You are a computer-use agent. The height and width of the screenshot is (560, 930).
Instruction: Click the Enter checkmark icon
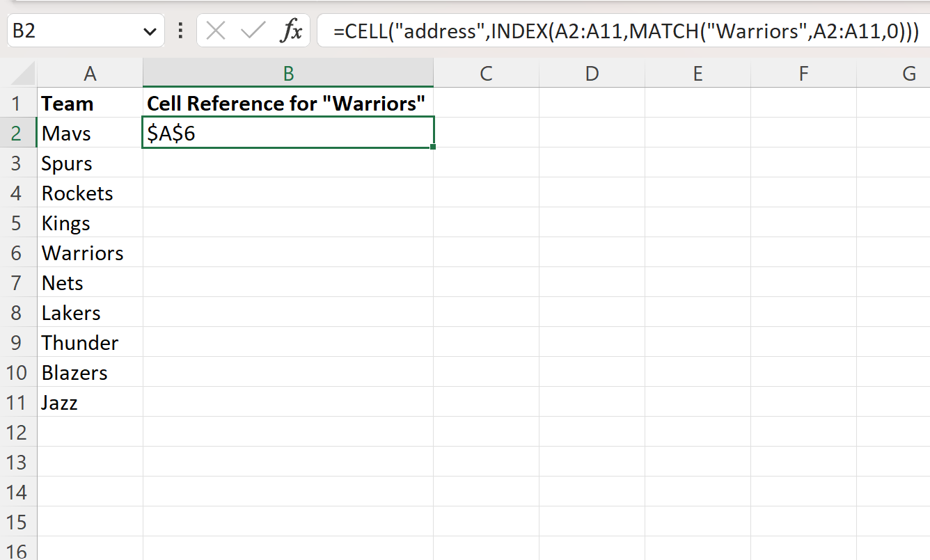pos(253,30)
